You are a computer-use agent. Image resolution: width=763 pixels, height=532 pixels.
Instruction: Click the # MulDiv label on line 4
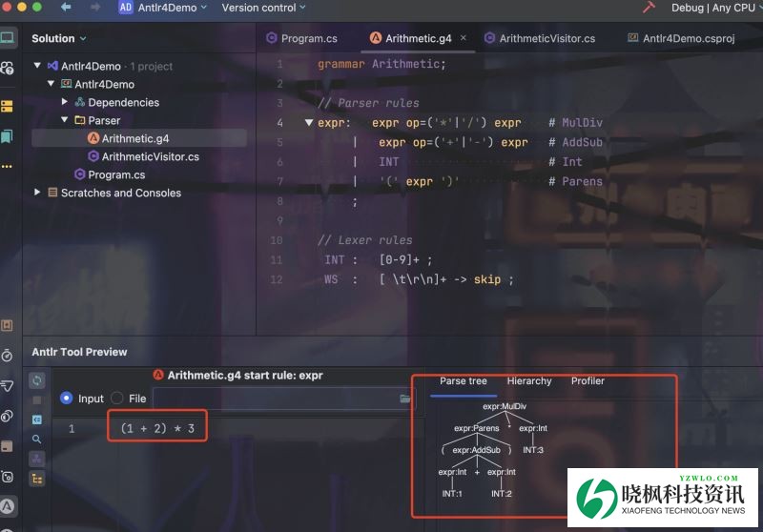(x=576, y=123)
